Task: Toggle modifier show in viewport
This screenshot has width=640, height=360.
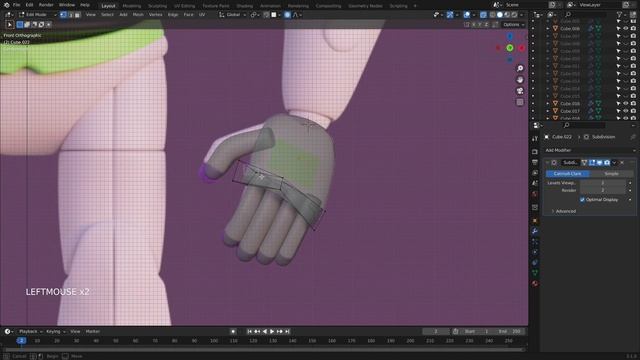Action: (x=599, y=162)
